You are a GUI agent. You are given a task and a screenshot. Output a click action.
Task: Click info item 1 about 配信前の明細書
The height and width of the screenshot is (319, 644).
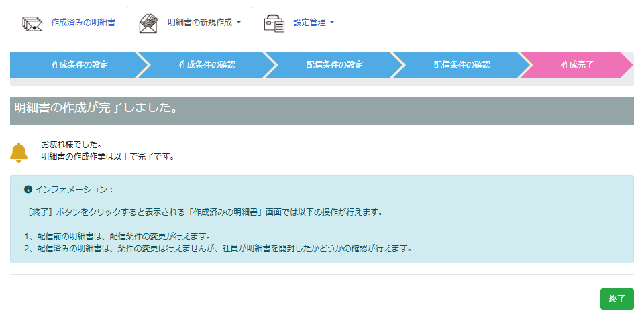tap(117, 236)
